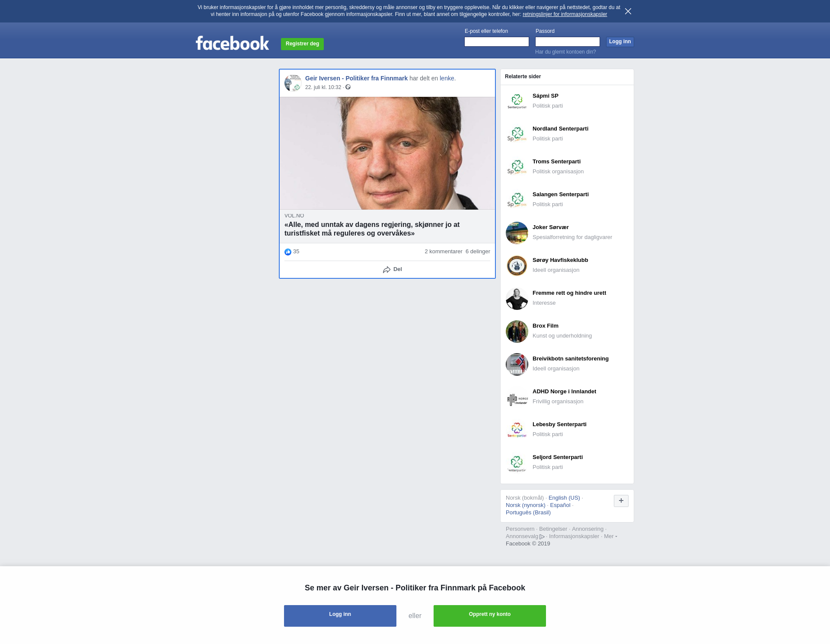Open Fremme rett og hindre urett name

(569, 293)
